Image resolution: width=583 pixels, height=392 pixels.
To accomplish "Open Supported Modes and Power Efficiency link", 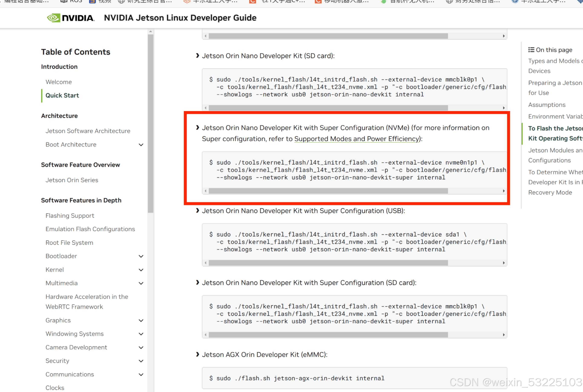I will tap(356, 139).
